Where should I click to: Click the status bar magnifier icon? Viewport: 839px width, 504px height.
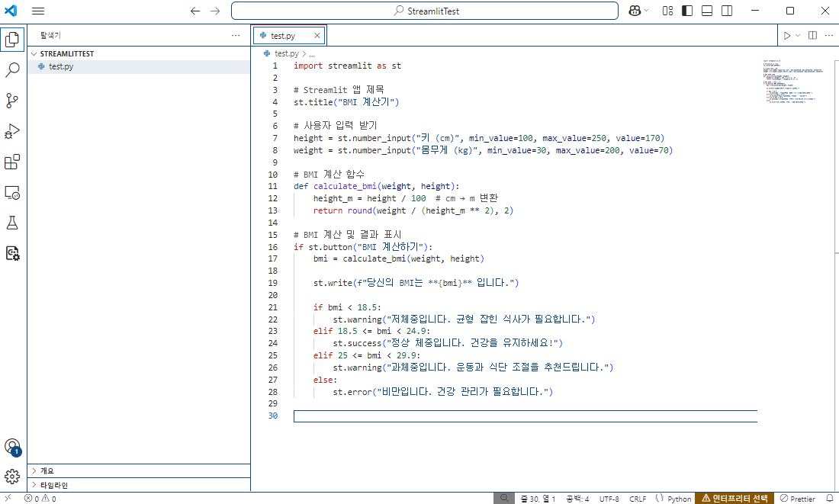[x=504, y=498]
